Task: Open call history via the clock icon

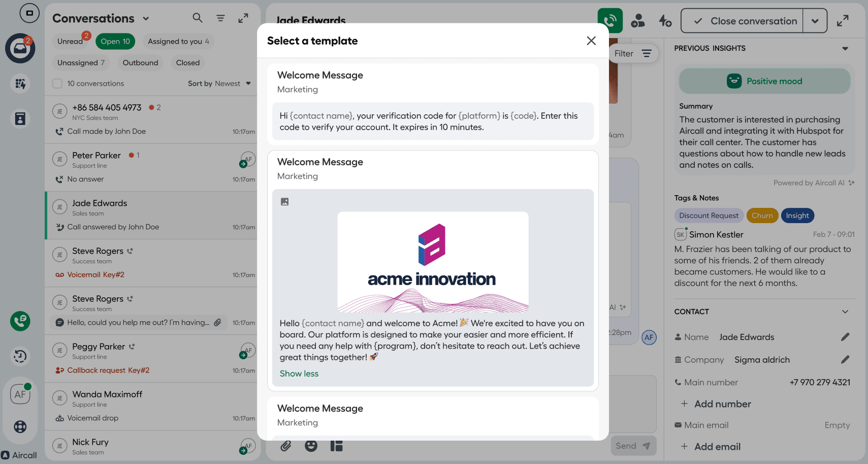Action: (x=20, y=356)
